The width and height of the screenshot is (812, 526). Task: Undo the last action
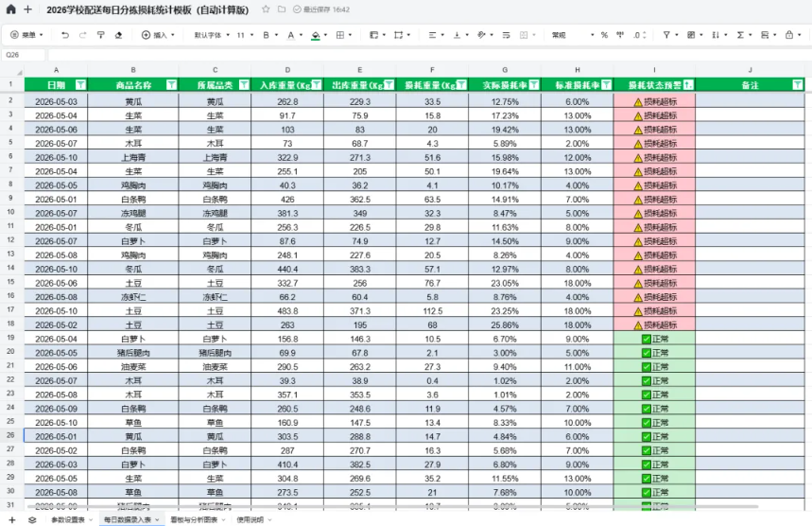tap(64, 35)
